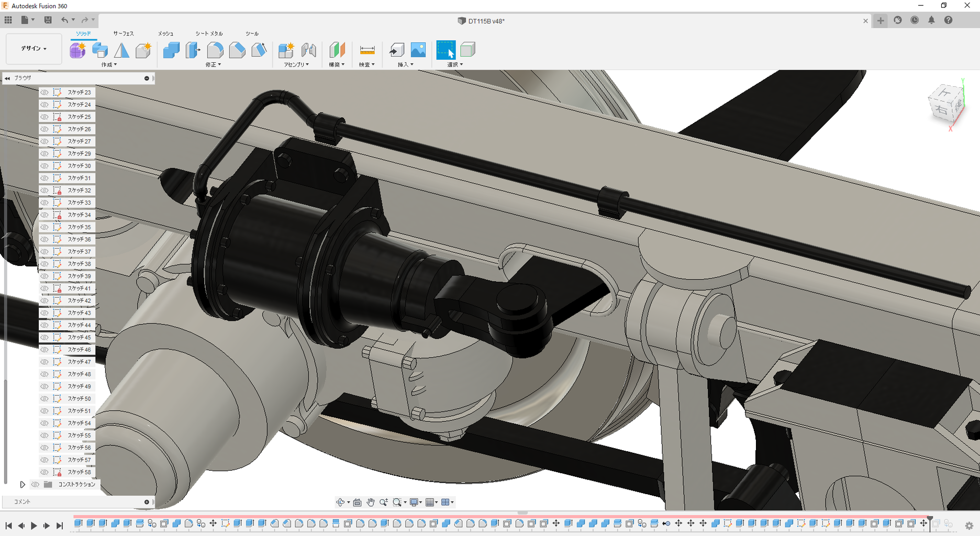
Task: Open the シート メタル tab
Action: point(209,33)
